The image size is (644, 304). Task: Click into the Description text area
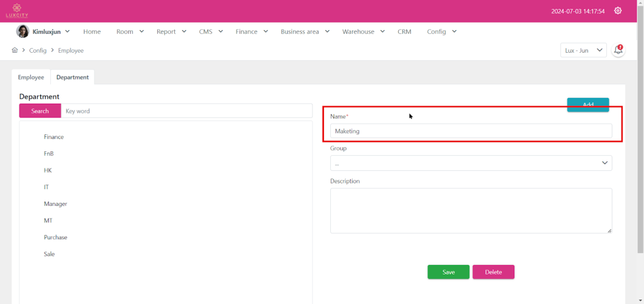click(x=470, y=210)
